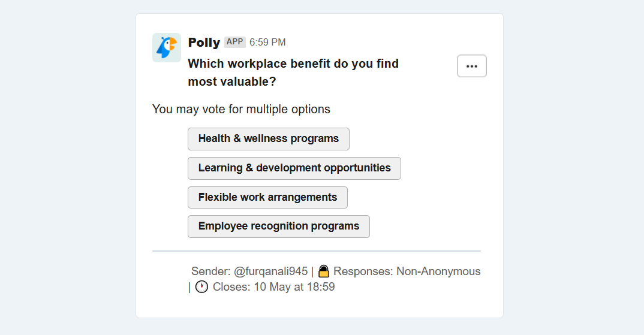Click the horizontal divider above the footer
Viewport: 644px width, 335px height.
pyautogui.click(x=317, y=251)
